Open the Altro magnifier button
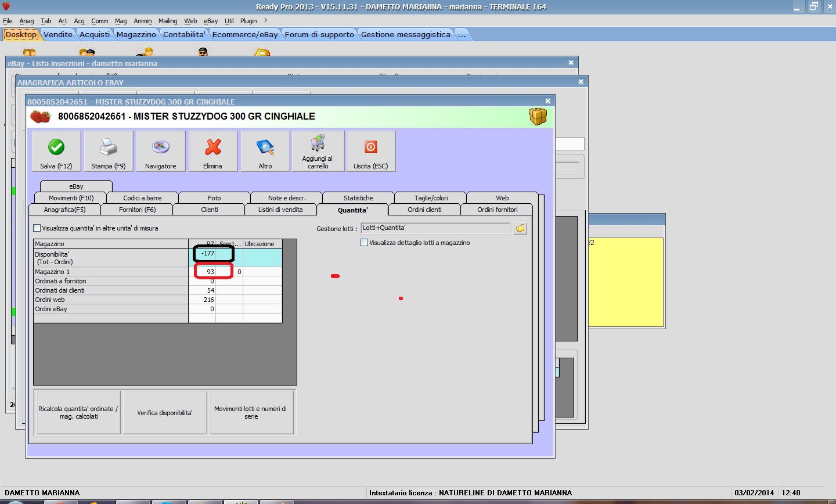The image size is (836, 504). tap(265, 151)
